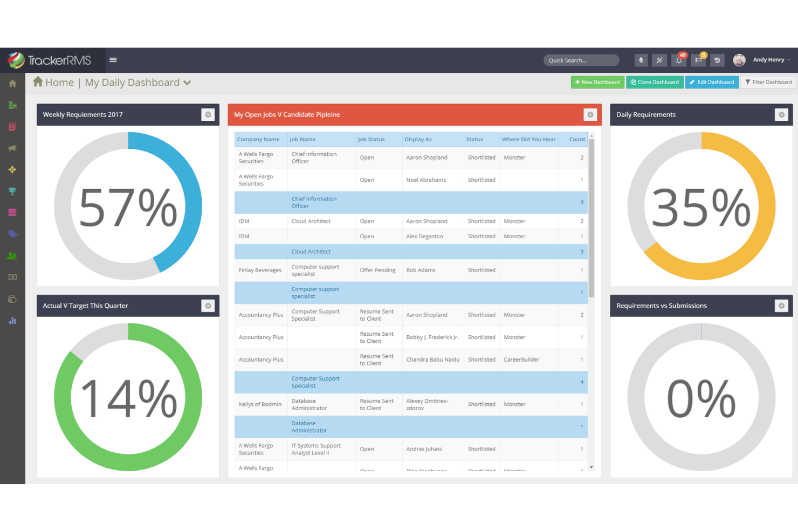The height and width of the screenshot is (532, 798).
Task: Click the magic wand icon in top bar
Action: 659,60
